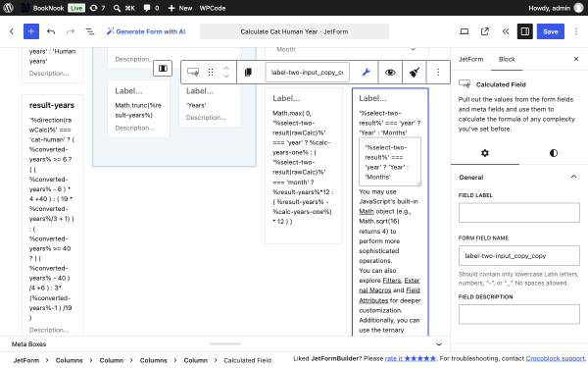
Task: Close the settings sidebar
Action: [x=576, y=59]
